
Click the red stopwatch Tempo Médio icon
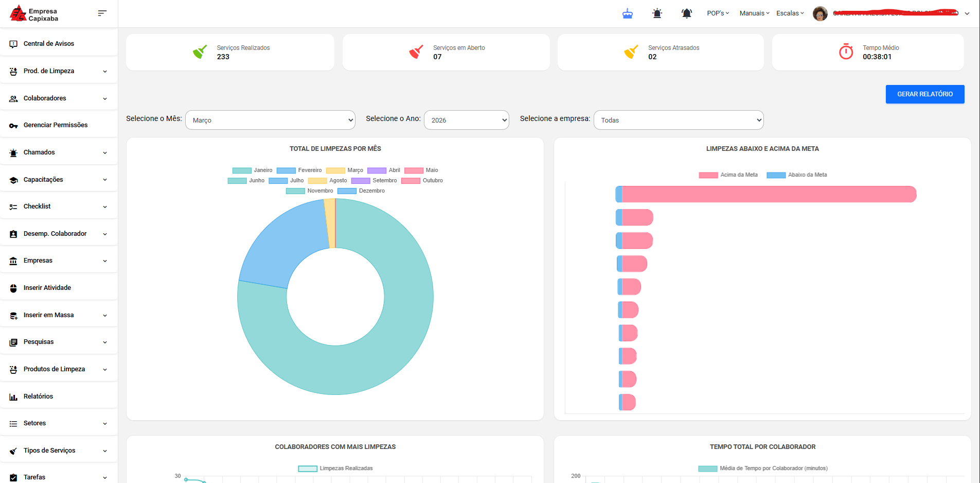pyautogui.click(x=846, y=51)
